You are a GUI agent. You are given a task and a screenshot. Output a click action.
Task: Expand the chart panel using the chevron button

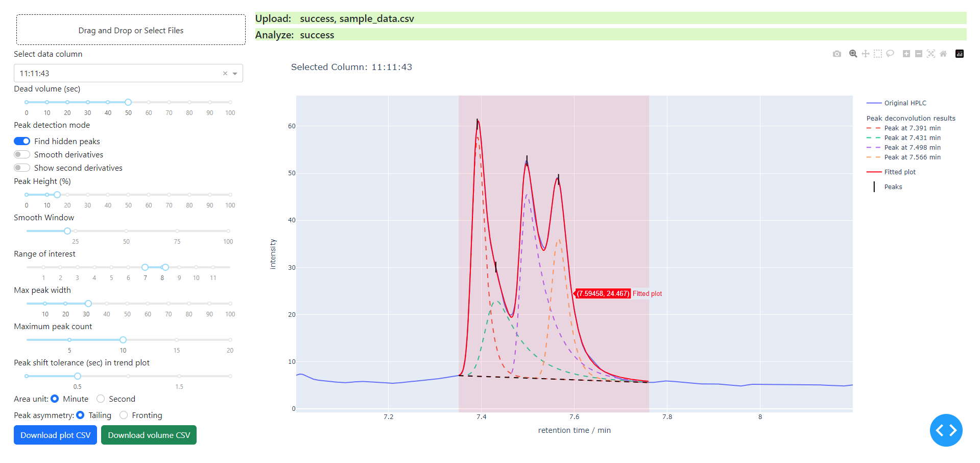[946, 430]
